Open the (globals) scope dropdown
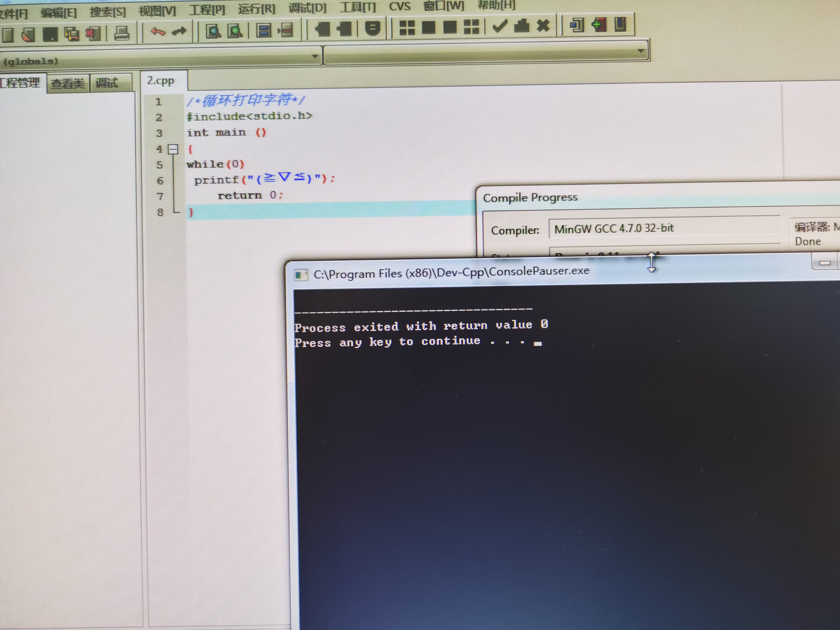This screenshot has width=840, height=630. (315, 57)
